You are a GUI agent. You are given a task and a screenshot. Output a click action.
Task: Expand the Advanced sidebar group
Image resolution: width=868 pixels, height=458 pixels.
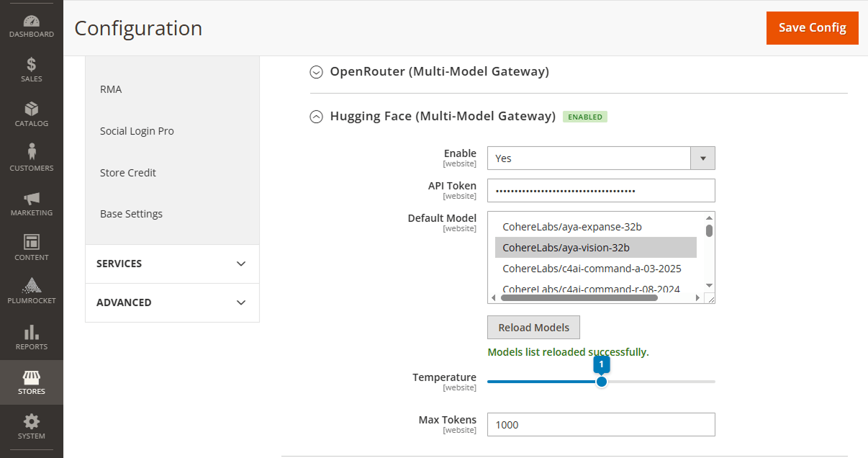pos(172,302)
